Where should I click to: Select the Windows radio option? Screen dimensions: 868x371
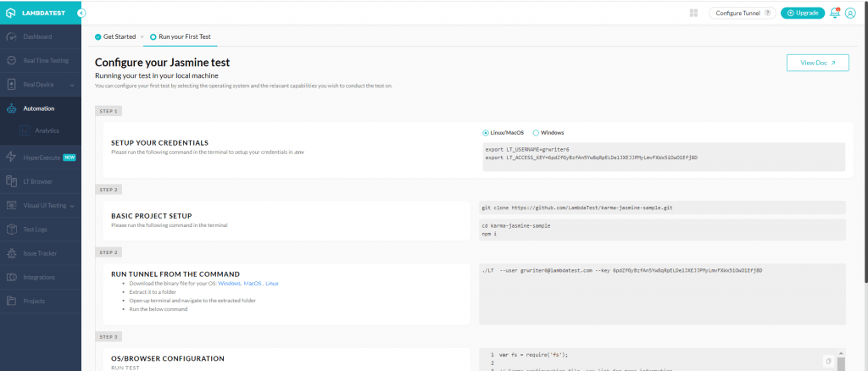pyautogui.click(x=536, y=132)
